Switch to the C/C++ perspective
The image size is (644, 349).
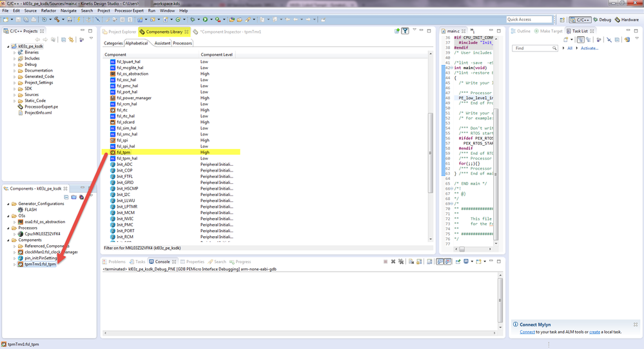(x=580, y=19)
